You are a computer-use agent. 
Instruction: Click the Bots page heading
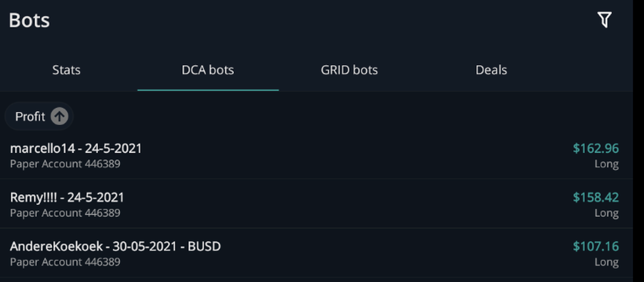pyautogui.click(x=29, y=20)
